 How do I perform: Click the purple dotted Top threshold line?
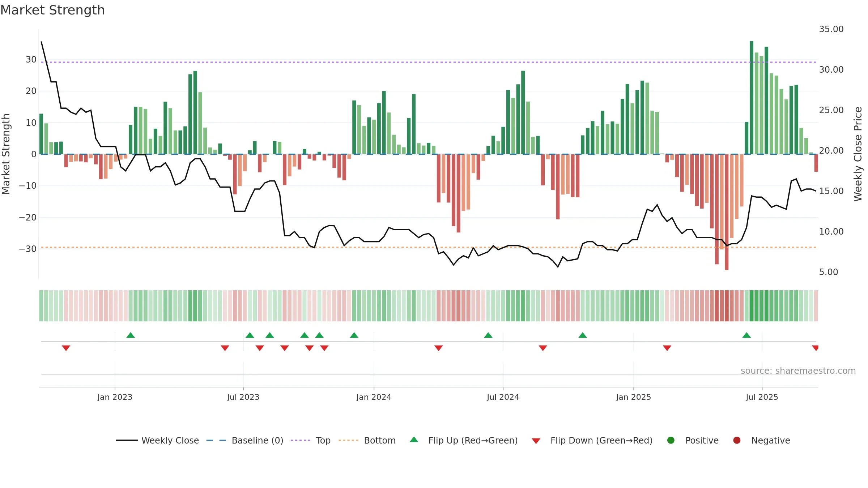tap(429, 62)
